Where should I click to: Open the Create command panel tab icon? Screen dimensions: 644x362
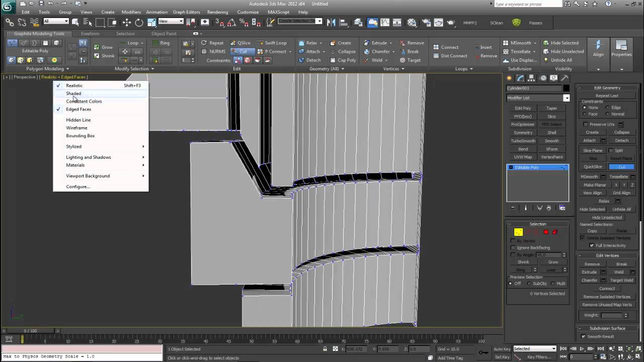coord(510,78)
